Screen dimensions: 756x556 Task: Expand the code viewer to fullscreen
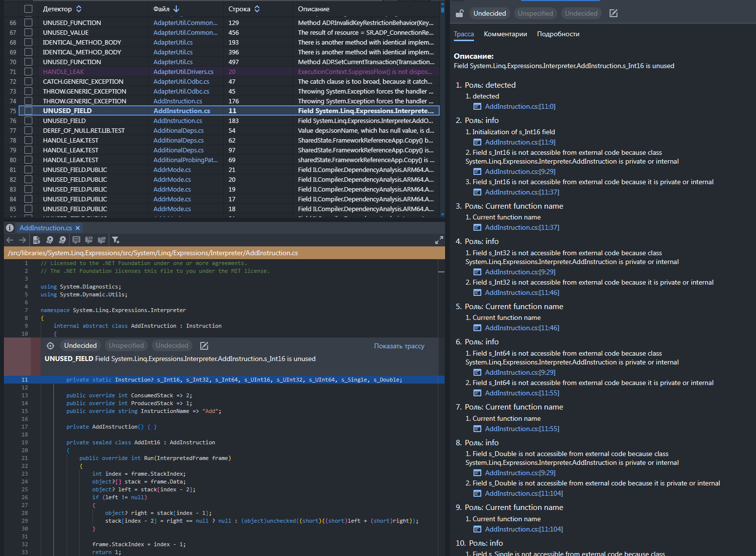pos(439,240)
